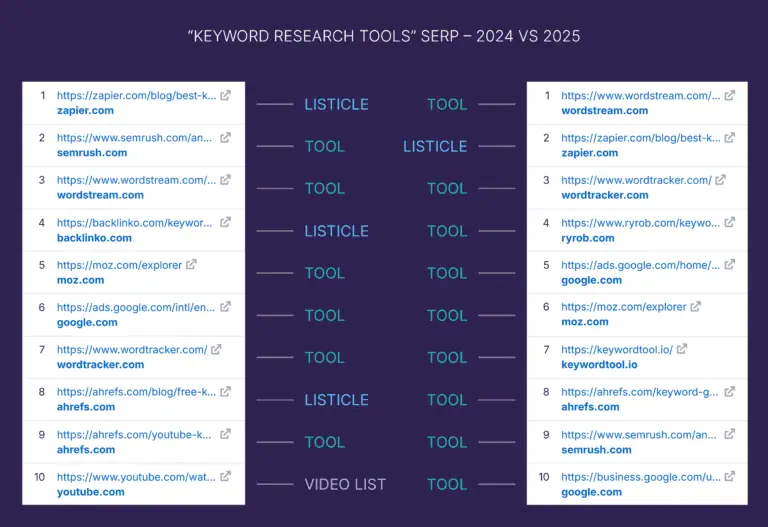Select bold domain keywordtool.io
Screen dimensions: 768x527
[599, 364]
